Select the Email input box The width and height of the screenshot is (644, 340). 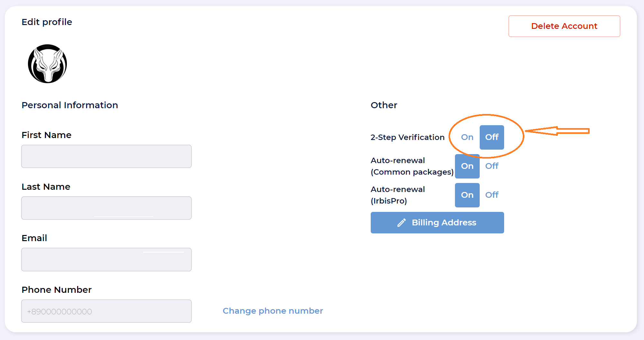tap(106, 260)
